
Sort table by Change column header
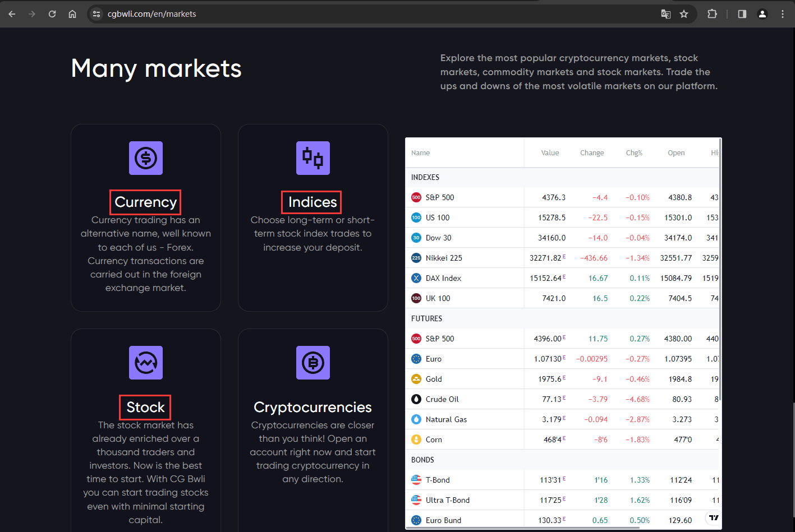tap(592, 153)
